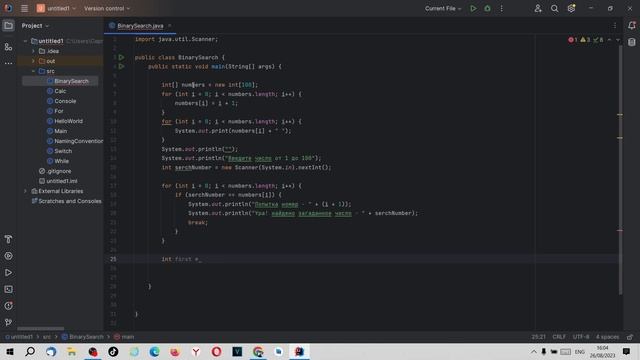This screenshot has width=640, height=360.
Task: Open Windows Start menu
Action: click(x=10, y=351)
